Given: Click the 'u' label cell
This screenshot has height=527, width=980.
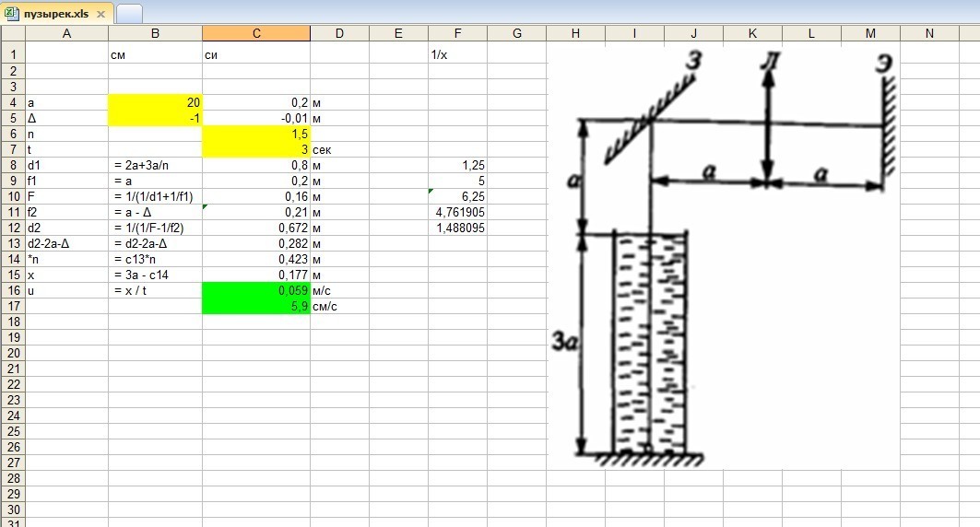Looking at the screenshot, I should pos(67,290).
